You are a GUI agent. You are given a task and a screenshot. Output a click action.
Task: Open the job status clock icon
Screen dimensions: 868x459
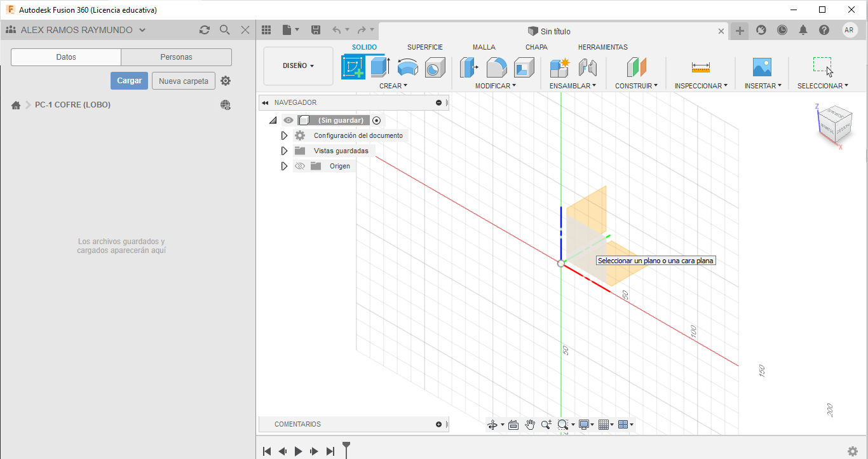(x=782, y=30)
